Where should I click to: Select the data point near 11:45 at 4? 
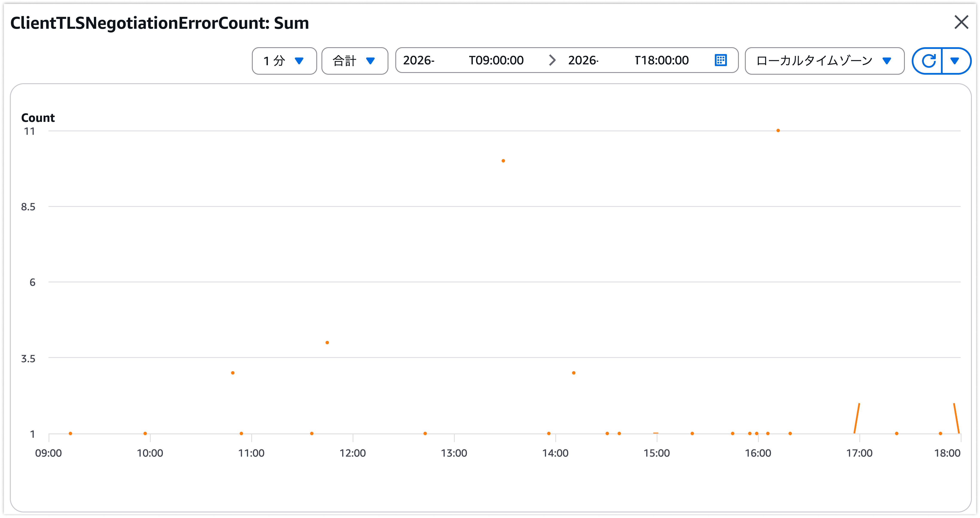327,342
